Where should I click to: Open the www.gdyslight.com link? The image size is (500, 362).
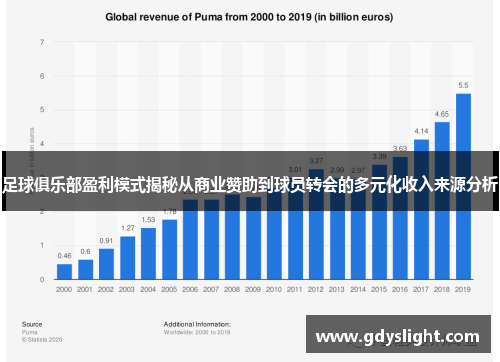pyautogui.click(x=398, y=337)
